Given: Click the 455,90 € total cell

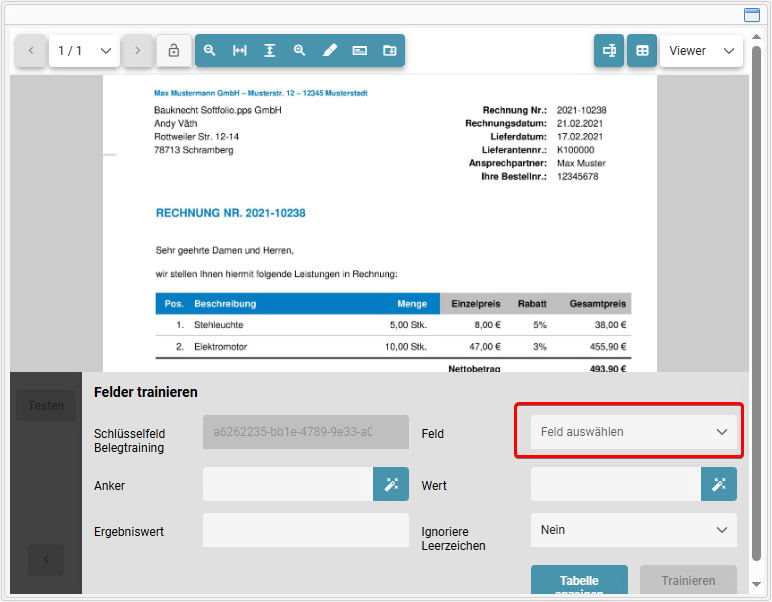Looking at the screenshot, I should [608, 347].
